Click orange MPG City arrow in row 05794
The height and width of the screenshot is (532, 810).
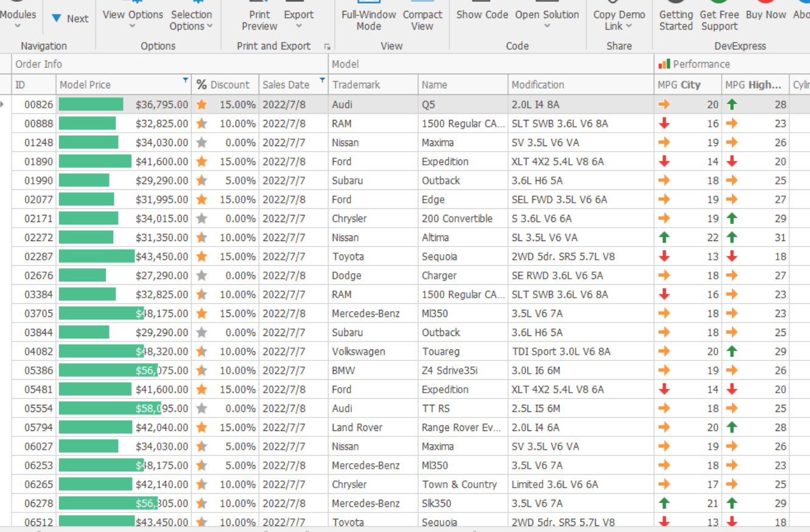[x=664, y=427]
